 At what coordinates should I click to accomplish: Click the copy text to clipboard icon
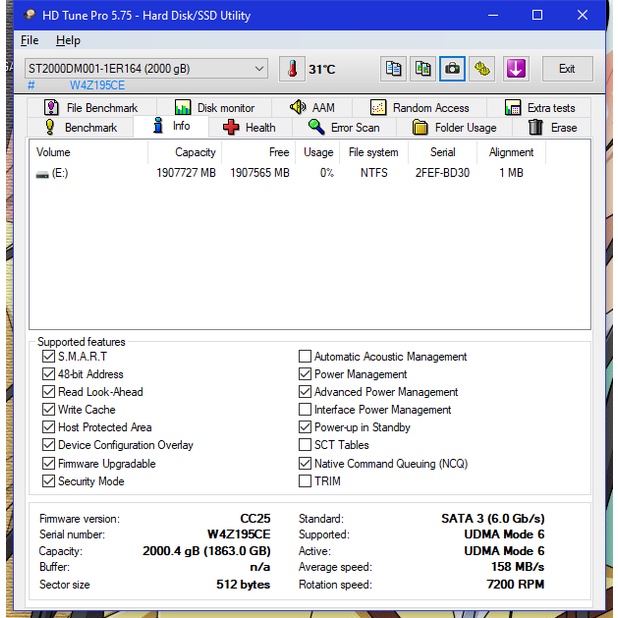(394, 69)
